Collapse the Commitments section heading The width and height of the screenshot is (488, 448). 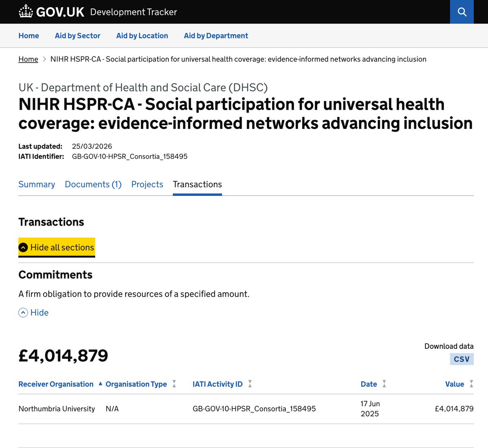55,275
